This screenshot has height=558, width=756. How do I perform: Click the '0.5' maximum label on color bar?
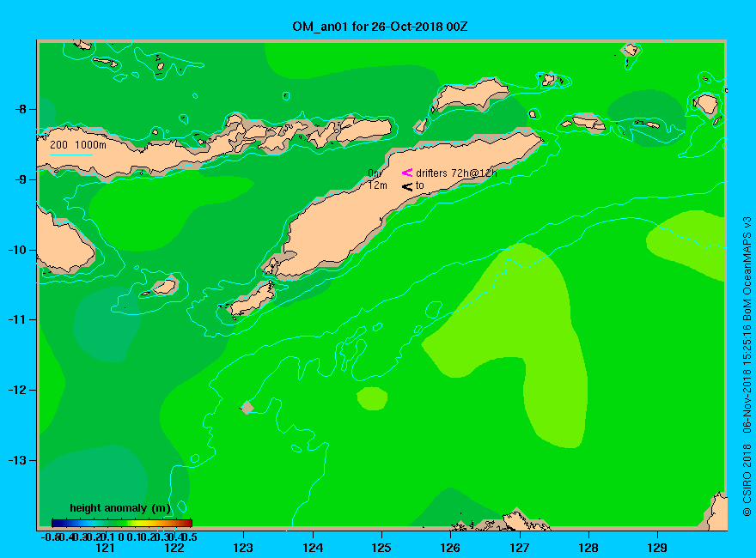click(189, 537)
